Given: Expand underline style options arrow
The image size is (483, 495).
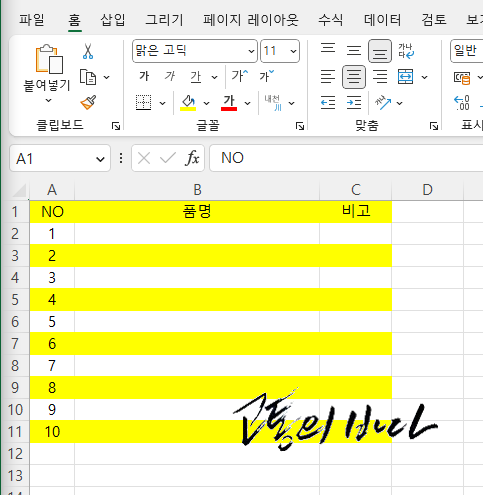Looking at the screenshot, I should point(215,77).
